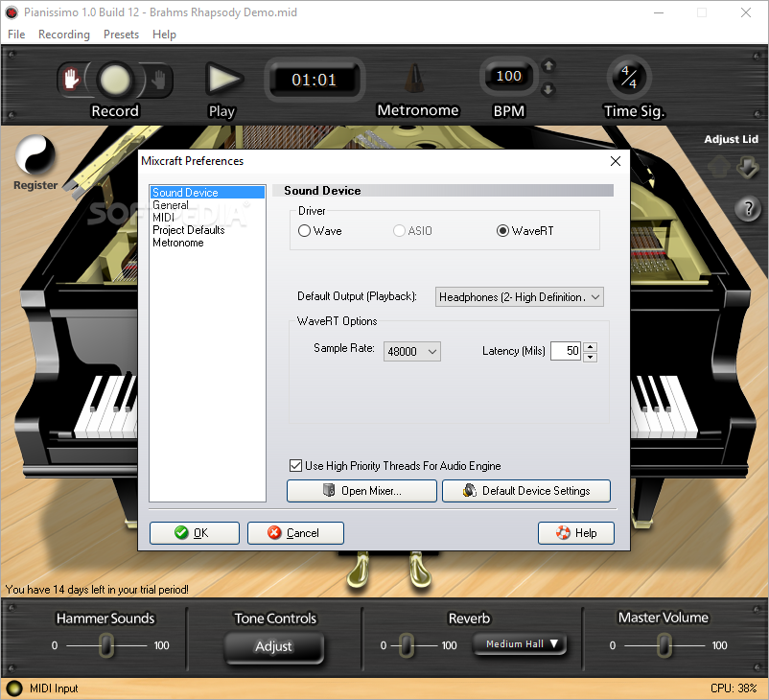Open the round question mark help icon

[747, 209]
